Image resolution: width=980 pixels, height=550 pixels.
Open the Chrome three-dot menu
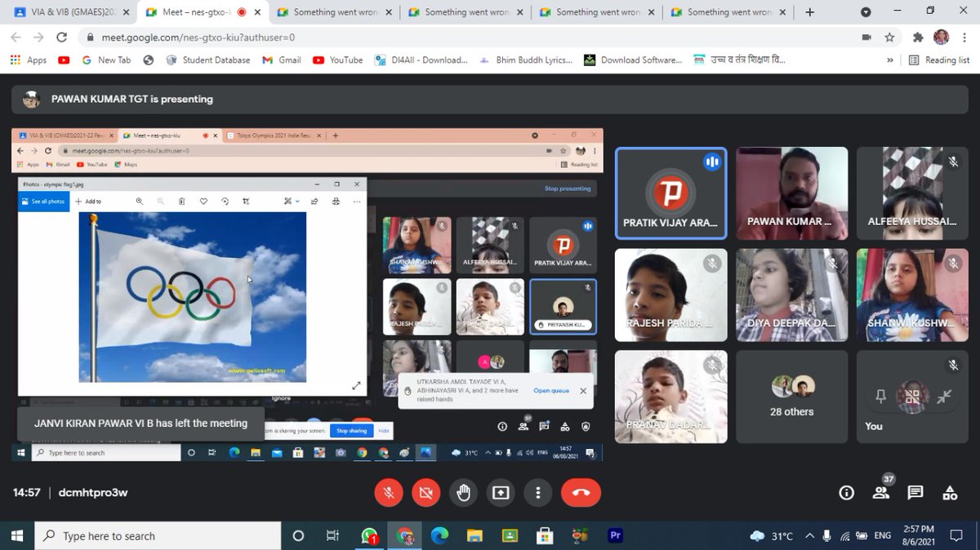[964, 38]
